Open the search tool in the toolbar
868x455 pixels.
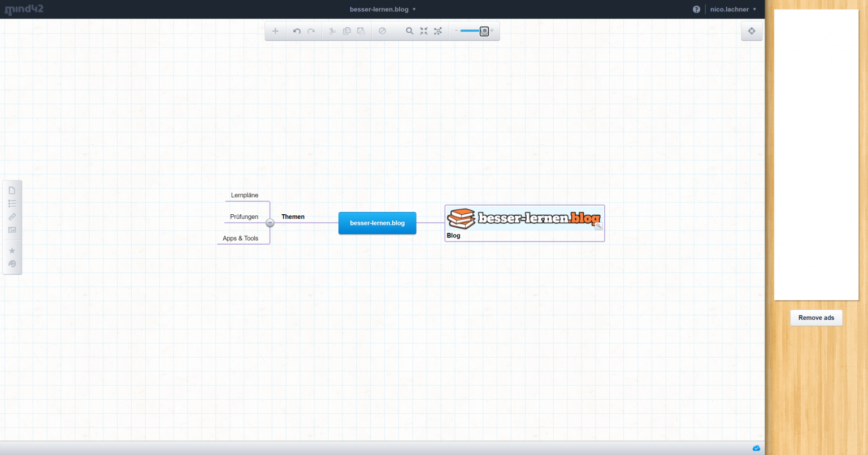(409, 31)
